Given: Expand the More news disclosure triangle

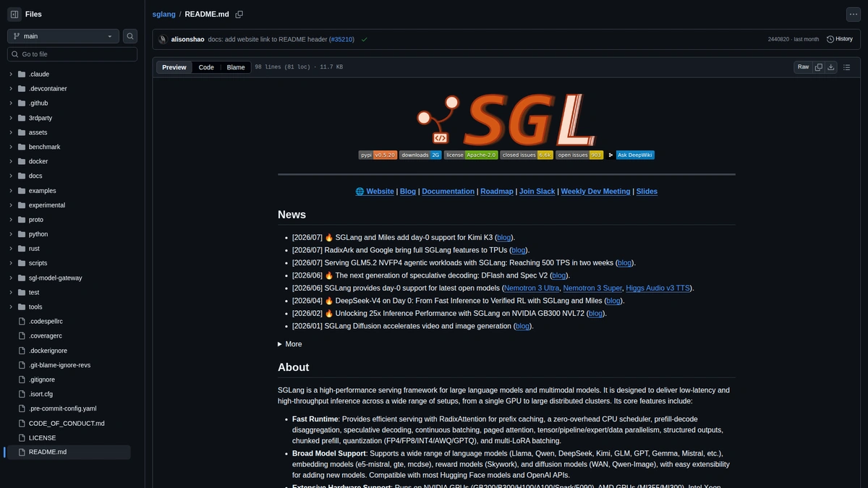Looking at the screenshot, I should point(281,344).
